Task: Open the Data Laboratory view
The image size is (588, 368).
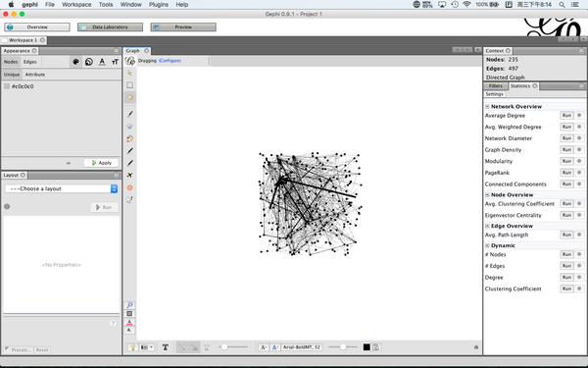Action: click(110, 27)
